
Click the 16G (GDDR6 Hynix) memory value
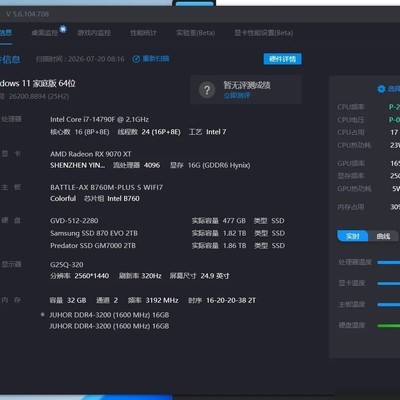click(219, 165)
